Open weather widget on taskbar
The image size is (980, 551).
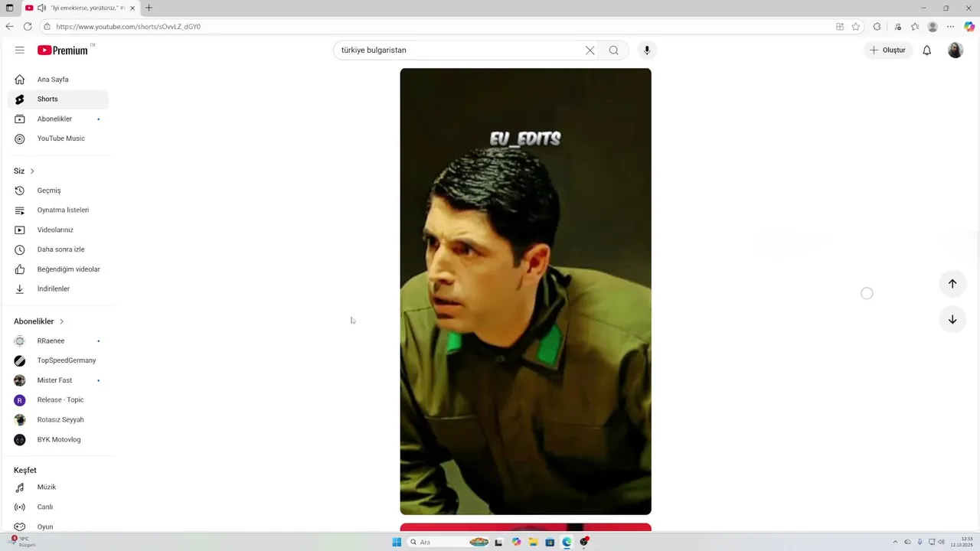(x=23, y=542)
